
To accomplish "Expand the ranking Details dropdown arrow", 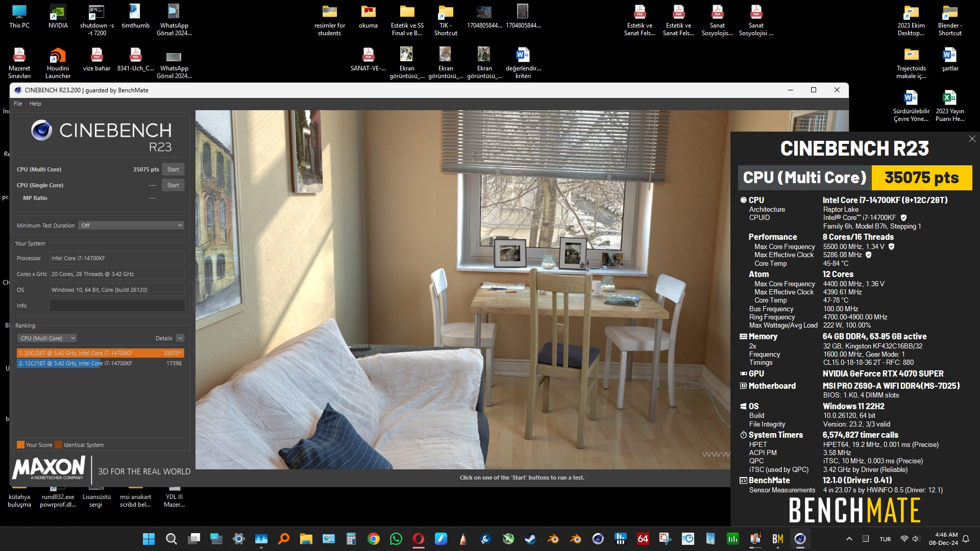I will tap(180, 338).
